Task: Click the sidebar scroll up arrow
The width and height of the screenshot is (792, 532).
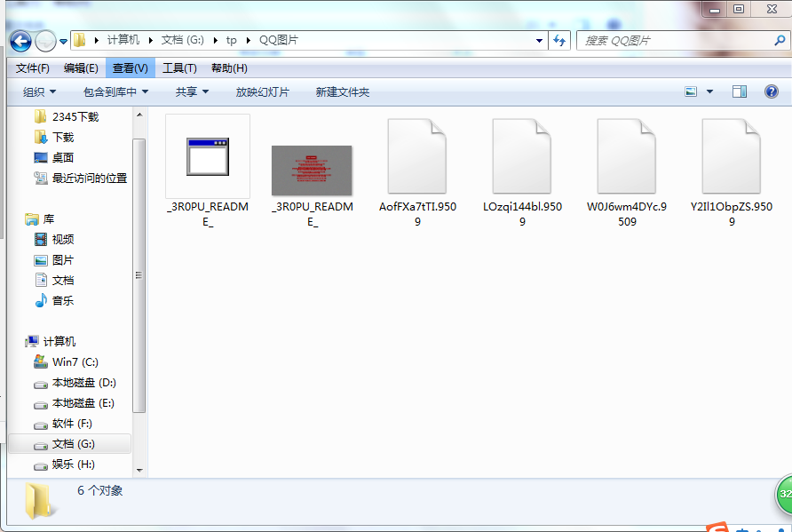Action: (139, 115)
